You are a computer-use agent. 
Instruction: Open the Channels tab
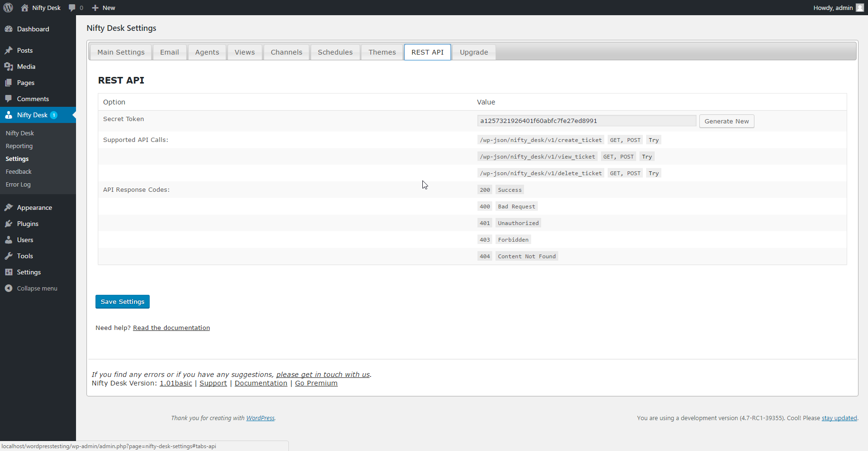click(286, 52)
